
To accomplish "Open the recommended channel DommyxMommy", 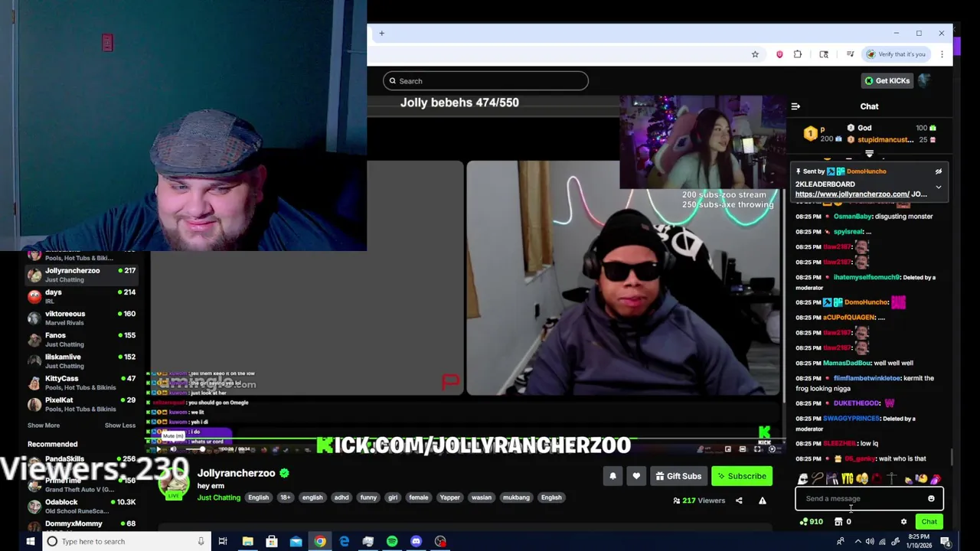I will coord(81,526).
